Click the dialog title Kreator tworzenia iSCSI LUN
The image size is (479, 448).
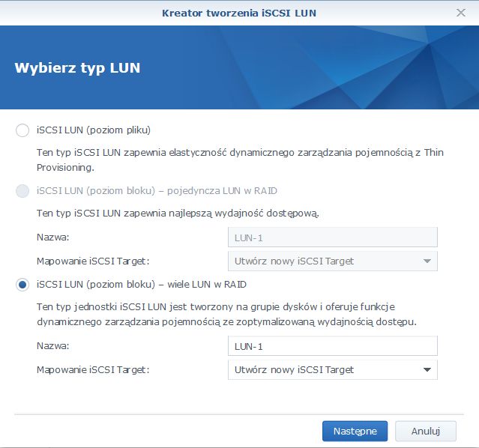(239, 13)
